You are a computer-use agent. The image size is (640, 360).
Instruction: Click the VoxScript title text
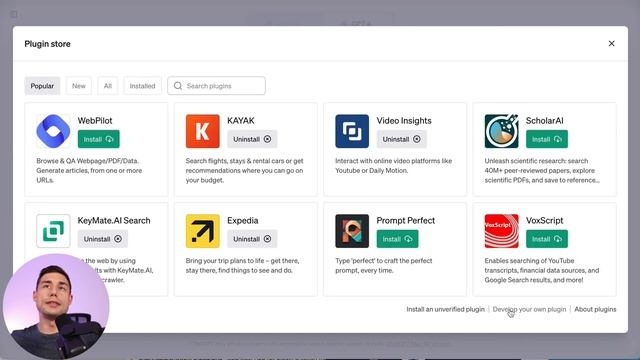(x=544, y=220)
